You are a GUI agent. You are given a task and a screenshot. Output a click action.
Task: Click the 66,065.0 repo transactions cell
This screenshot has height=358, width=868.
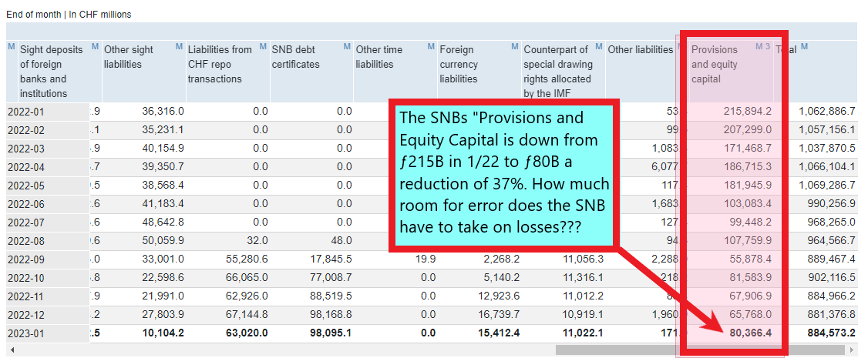coord(247,278)
